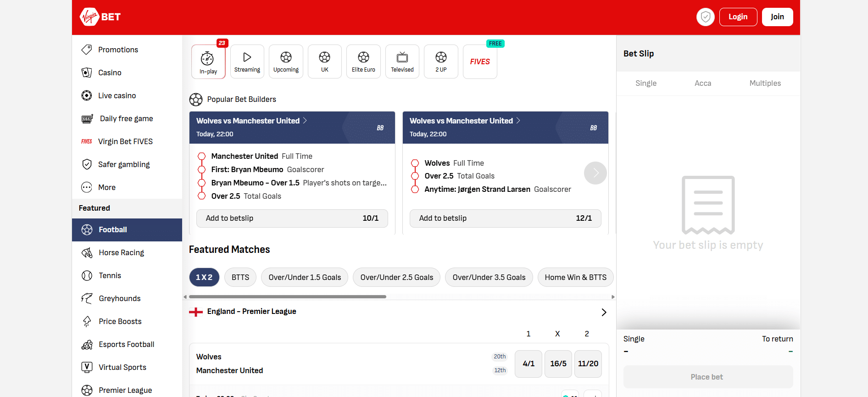868x397 pixels.
Task: Expand the More menu in the sidebar
Action: click(x=127, y=187)
